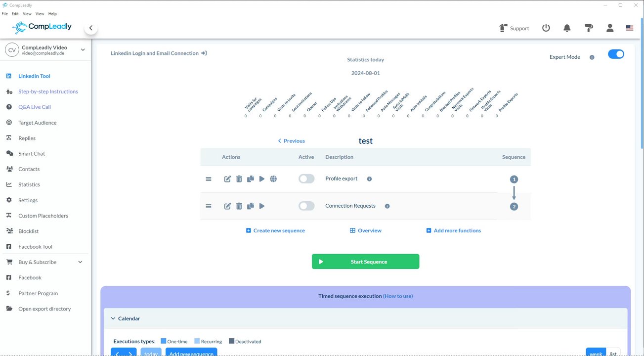This screenshot has height=356, width=644.
Task: Open Custom Placeholders
Action: coord(43,216)
